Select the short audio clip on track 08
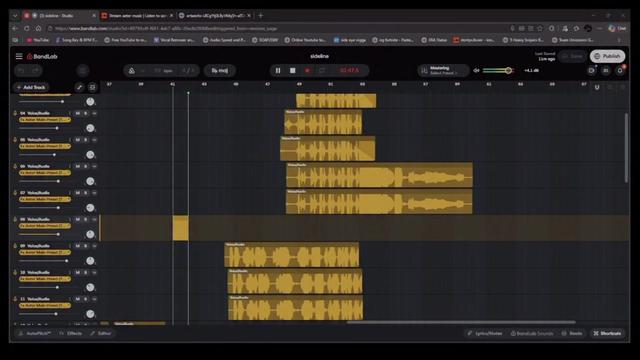The height and width of the screenshot is (360, 640). 180,228
